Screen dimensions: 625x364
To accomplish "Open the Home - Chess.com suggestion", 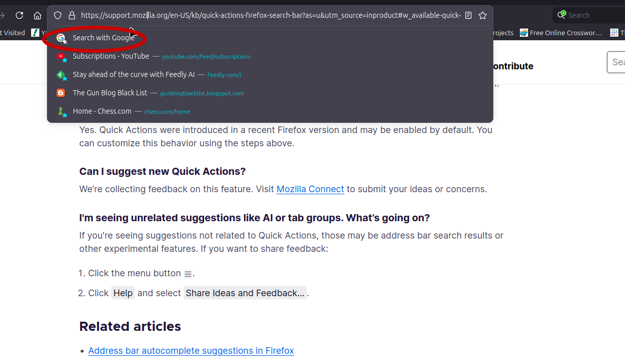I will point(102,111).
